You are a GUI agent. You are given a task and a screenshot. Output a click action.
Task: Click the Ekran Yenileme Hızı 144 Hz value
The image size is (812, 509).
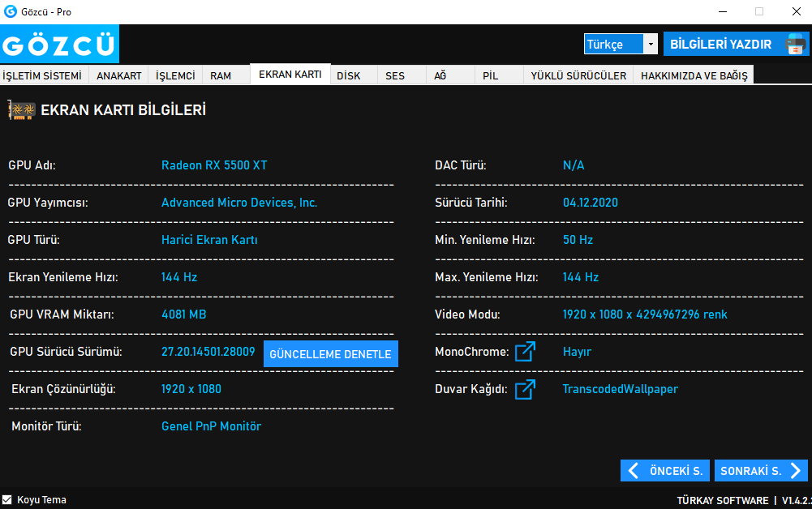pyautogui.click(x=179, y=276)
